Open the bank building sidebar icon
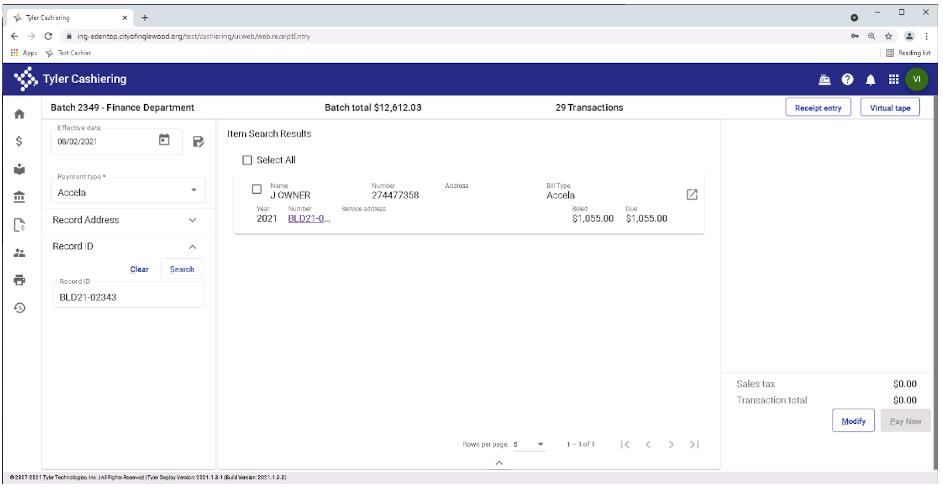This screenshot has height=488, width=943. (19, 197)
